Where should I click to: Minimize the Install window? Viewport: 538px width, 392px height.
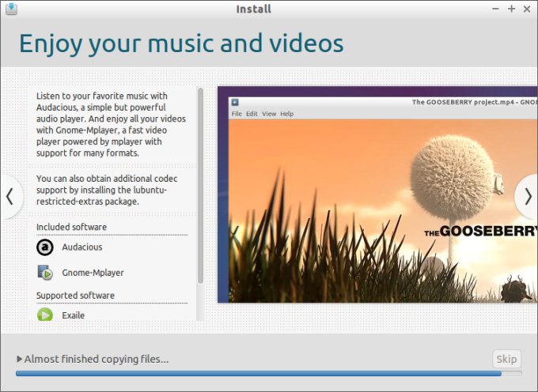coord(495,9)
